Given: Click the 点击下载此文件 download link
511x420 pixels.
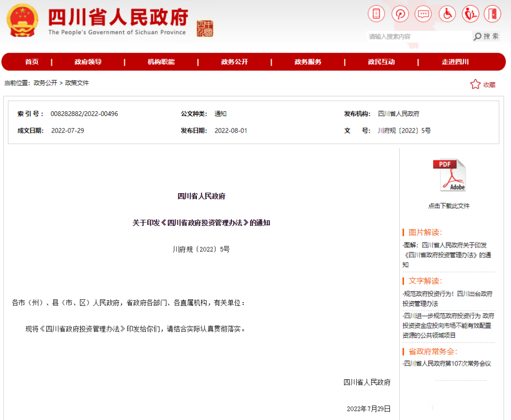Looking at the screenshot, I should (x=448, y=206).
